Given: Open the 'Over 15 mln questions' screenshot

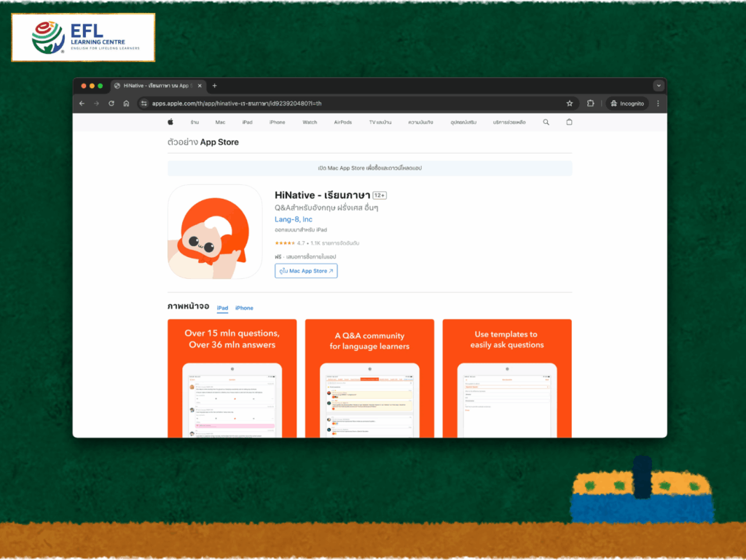Looking at the screenshot, I should [232, 379].
